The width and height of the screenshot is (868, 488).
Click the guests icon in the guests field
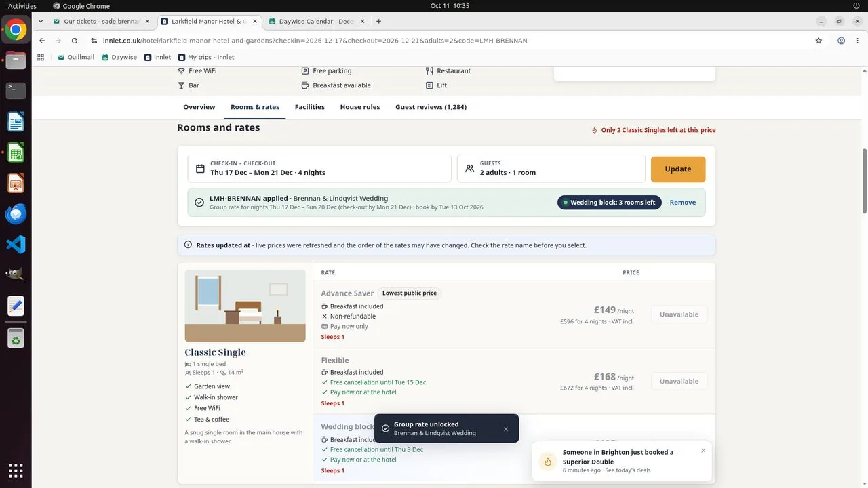tap(469, 169)
